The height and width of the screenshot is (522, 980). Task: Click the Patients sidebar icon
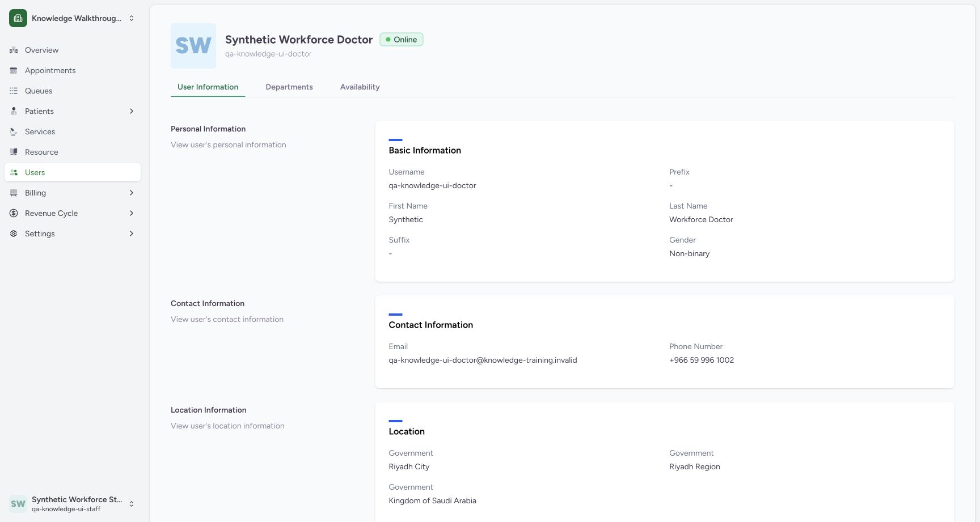coord(14,111)
